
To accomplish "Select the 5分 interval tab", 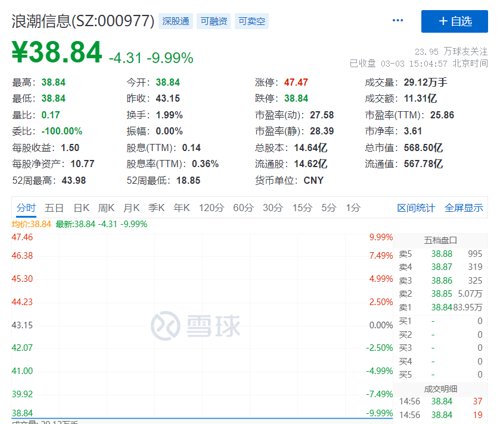I will [329, 208].
